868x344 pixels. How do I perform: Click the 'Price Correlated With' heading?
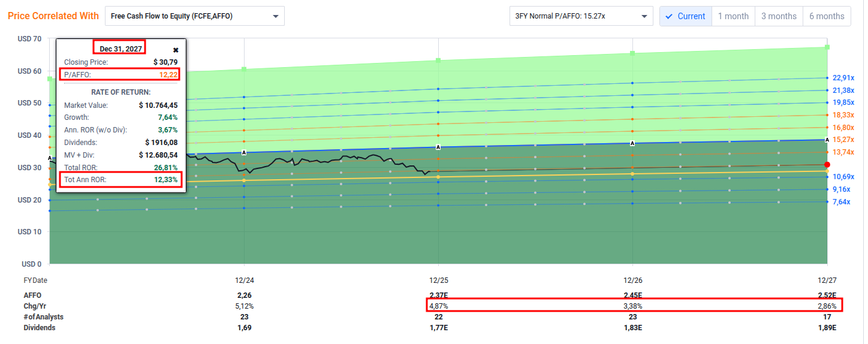[53, 16]
